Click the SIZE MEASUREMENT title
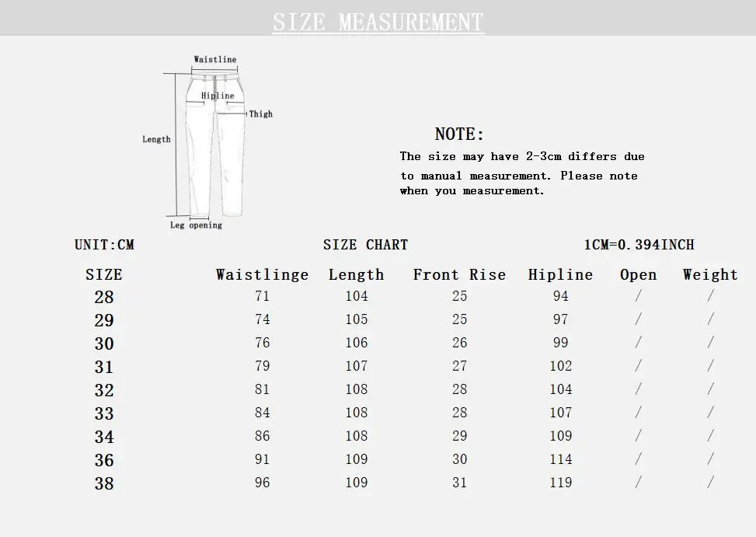Image resolution: width=756 pixels, height=537 pixels. tap(378, 23)
